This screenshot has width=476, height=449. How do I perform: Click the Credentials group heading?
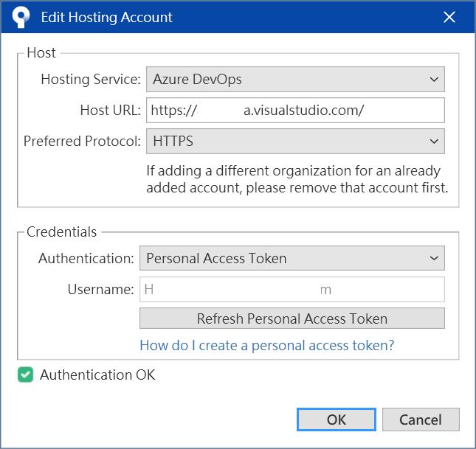(61, 232)
